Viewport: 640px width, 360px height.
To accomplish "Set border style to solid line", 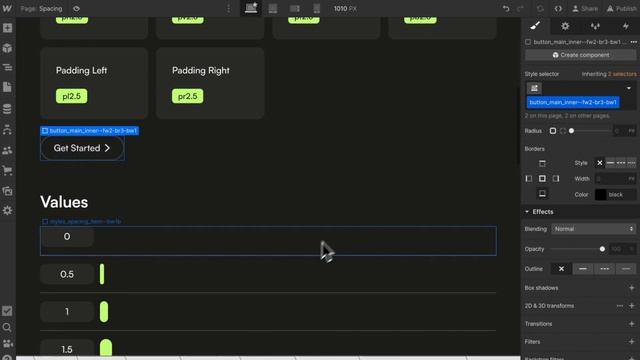I will (x=610, y=163).
